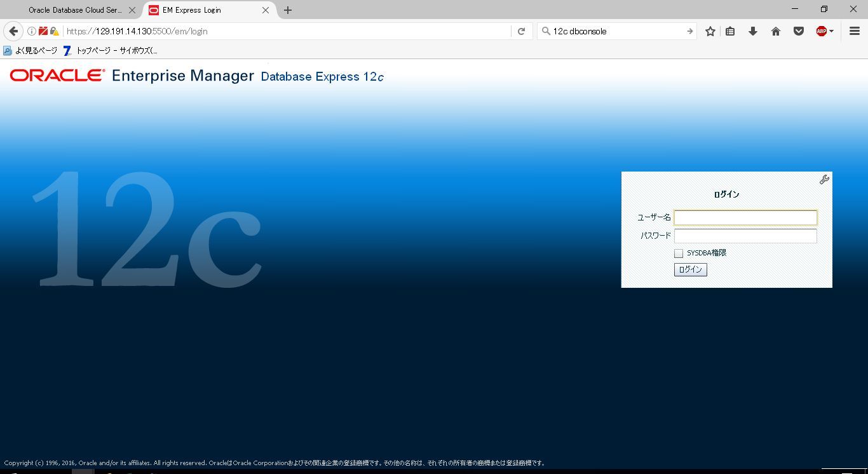
Task: Focus the ユーザー名 input field
Action: click(x=745, y=217)
